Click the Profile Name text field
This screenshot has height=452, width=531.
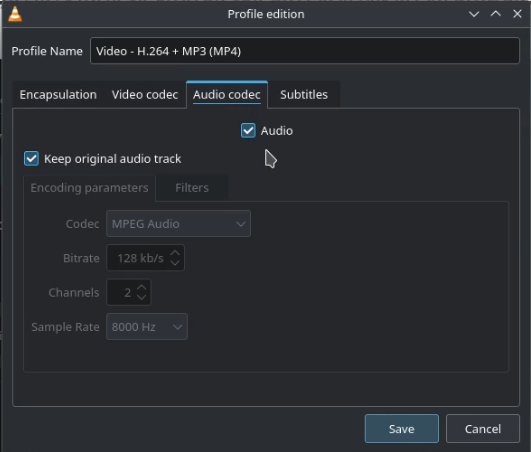point(305,51)
